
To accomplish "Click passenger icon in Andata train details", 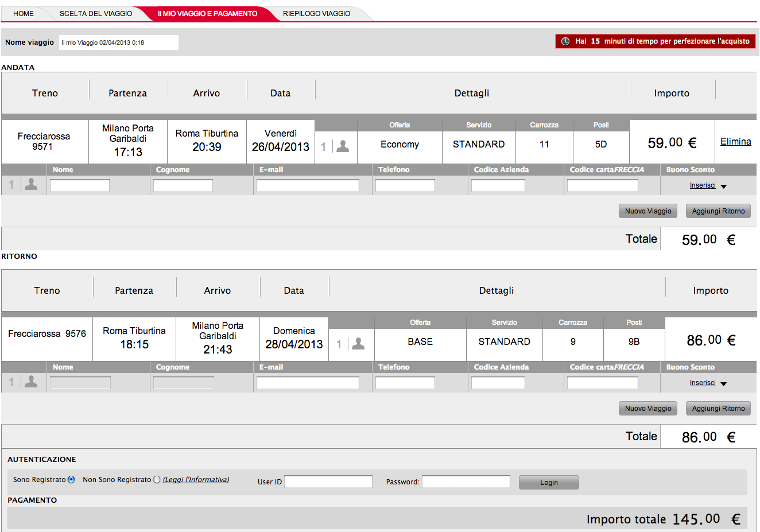I will [343, 146].
